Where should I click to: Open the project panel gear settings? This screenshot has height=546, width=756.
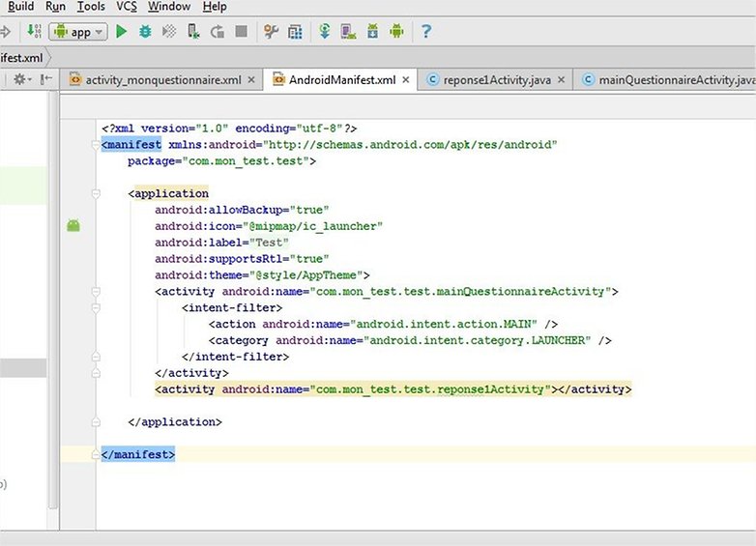21,79
